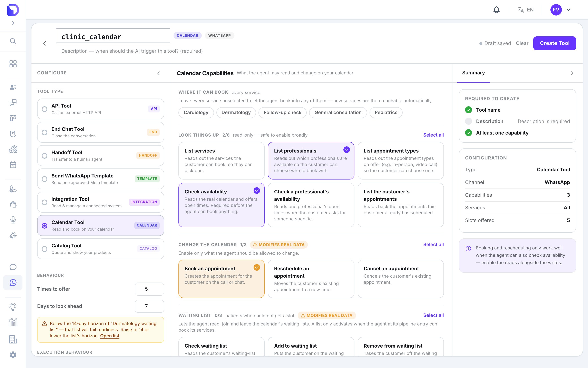Screen dimensions: 588x368
Task: Click the clinic_calendar tool name field
Action: point(113,36)
